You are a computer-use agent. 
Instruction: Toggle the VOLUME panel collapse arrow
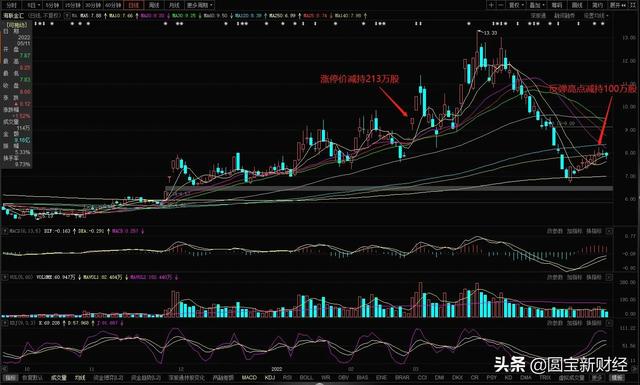(5, 277)
